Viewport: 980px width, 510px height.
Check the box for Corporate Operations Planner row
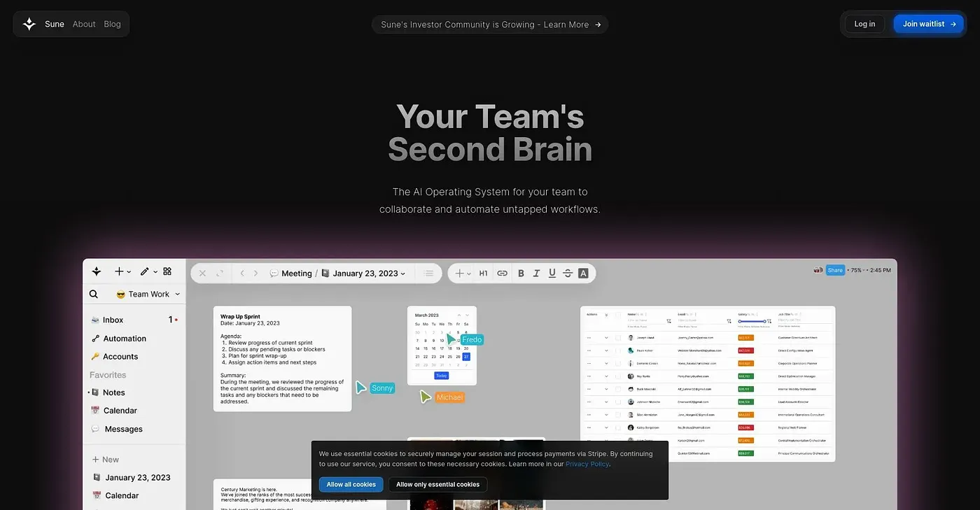point(618,363)
